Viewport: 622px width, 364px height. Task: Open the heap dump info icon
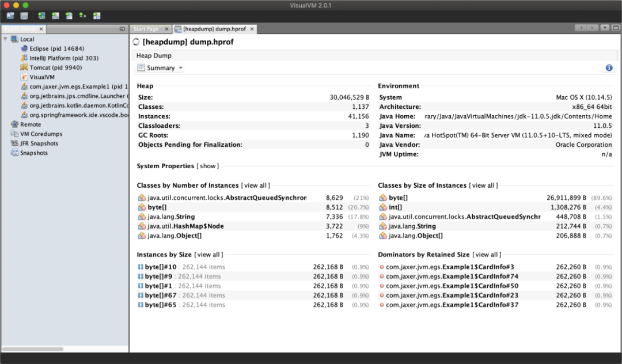pyautogui.click(x=609, y=68)
